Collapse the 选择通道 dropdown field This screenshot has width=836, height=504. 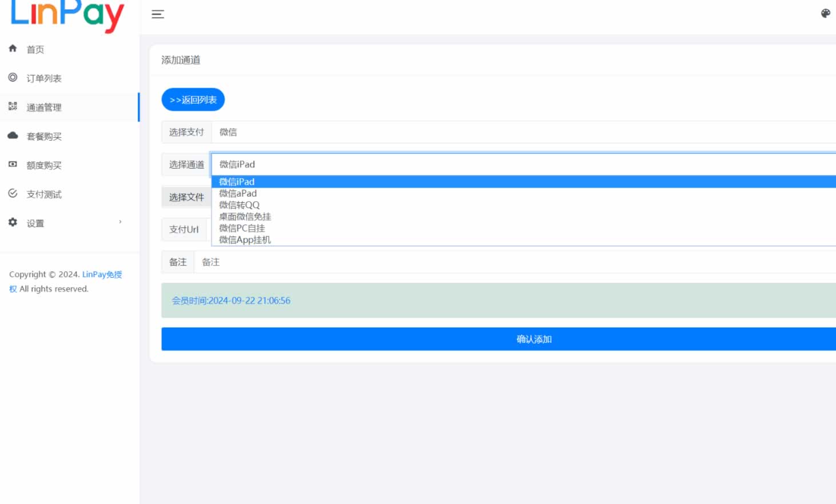(x=523, y=165)
